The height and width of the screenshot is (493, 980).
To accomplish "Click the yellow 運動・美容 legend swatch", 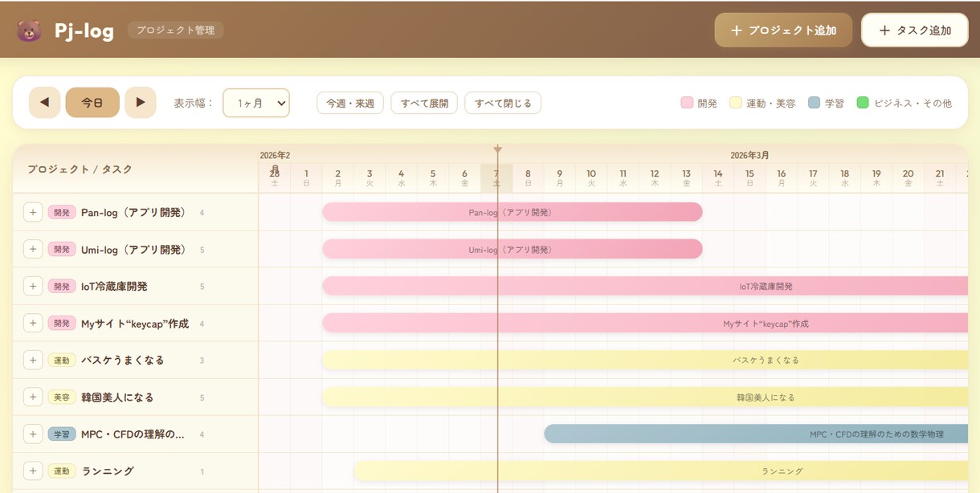I will (x=735, y=103).
